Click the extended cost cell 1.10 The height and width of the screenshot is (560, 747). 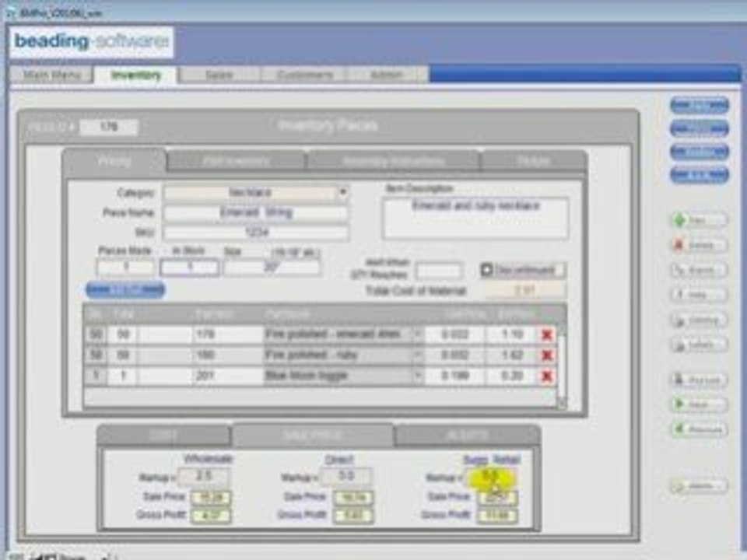[x=512, y=334]
